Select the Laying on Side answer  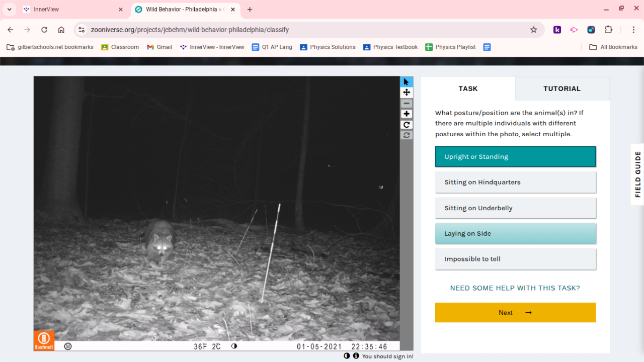tap(515, 233)
